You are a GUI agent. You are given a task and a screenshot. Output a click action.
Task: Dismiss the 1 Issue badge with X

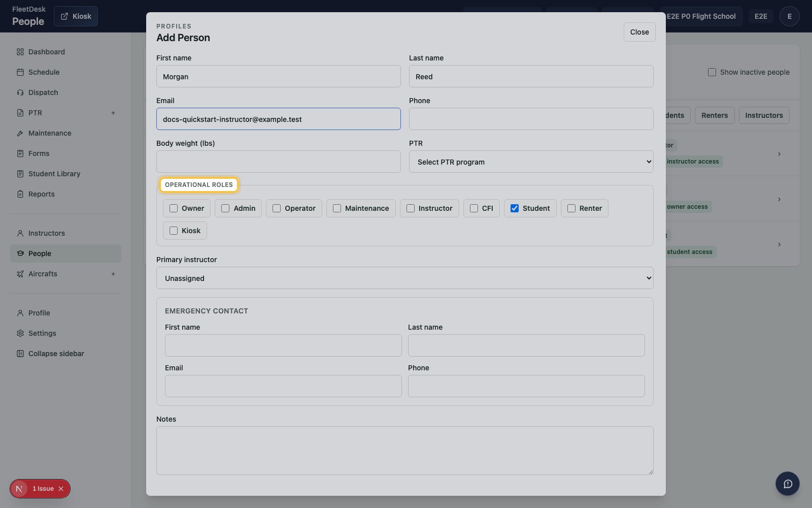61,489
